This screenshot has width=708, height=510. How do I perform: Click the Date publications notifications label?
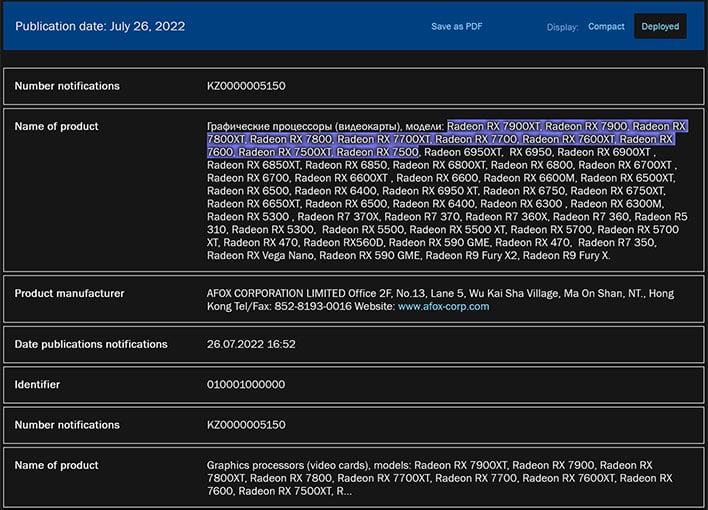(x=91, y=344)
